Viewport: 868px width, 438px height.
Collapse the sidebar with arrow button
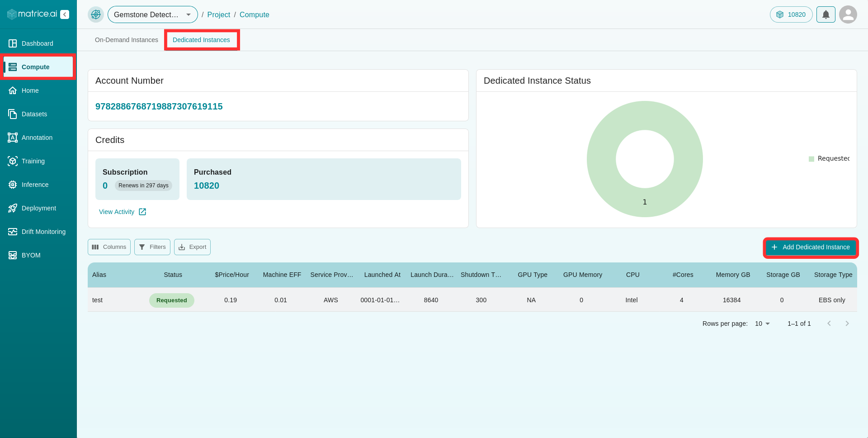tap(65, 14)
